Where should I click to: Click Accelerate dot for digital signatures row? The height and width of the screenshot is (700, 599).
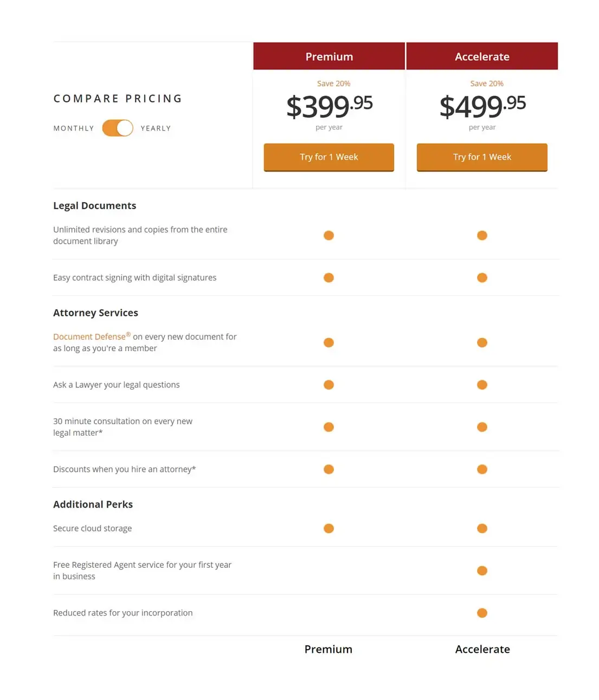(x=482, y=277)
